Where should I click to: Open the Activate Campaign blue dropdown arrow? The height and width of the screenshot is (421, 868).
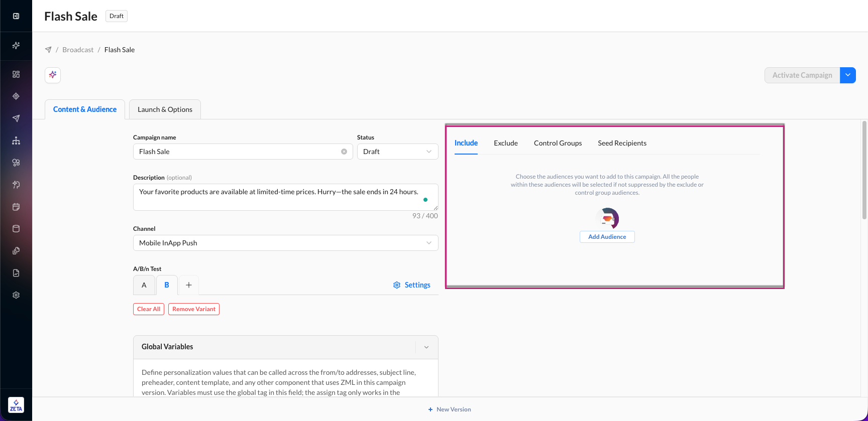pyautogui.click(x=848, y=75)
